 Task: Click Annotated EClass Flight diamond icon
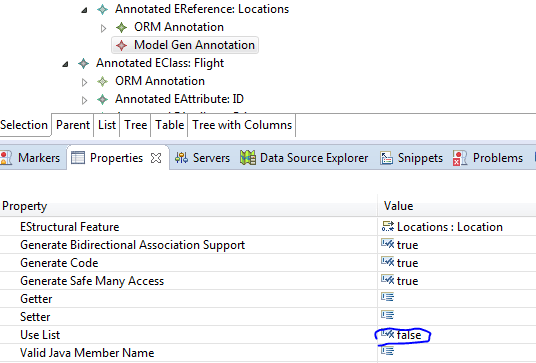[x=83, y=63]
